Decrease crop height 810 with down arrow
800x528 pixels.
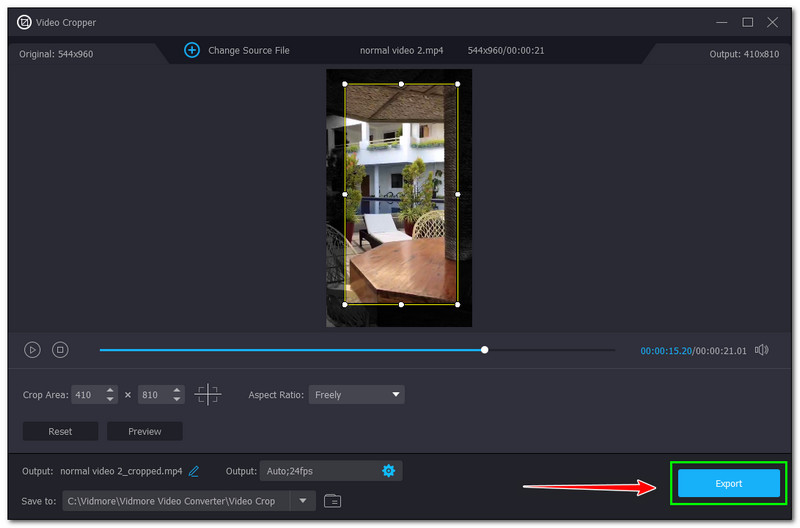[x=177, y=399]
